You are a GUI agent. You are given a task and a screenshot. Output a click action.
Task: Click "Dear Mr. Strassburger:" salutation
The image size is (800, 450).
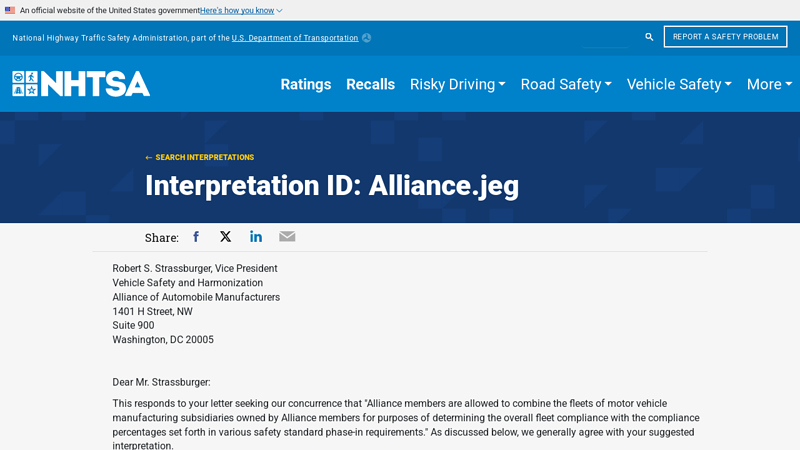coord(161,382)
